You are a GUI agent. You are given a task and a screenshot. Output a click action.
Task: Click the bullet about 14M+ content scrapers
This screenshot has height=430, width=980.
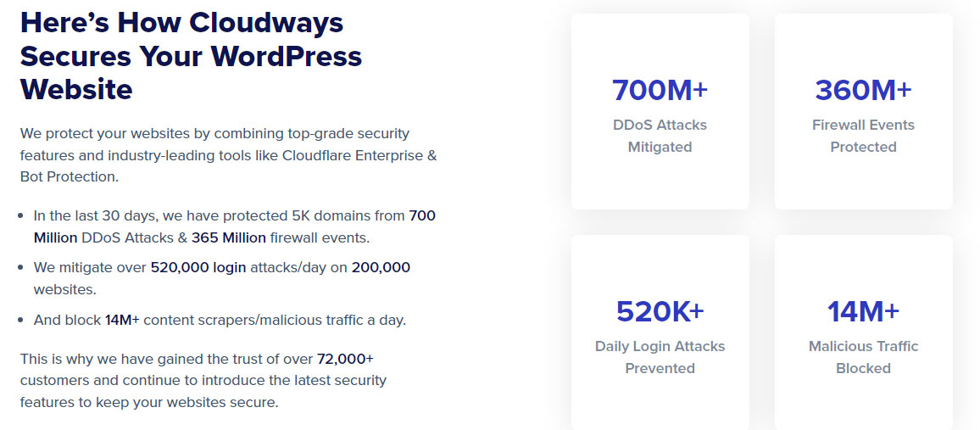(220, 320)
